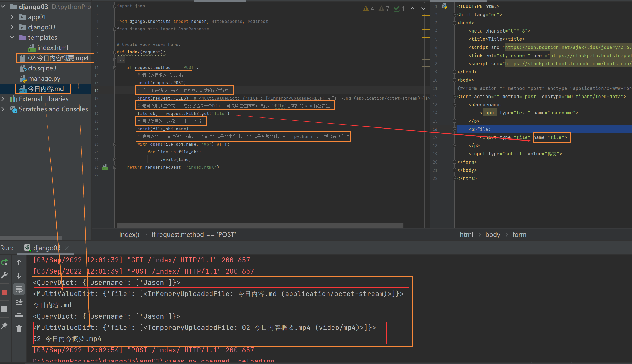
Task: Clear console with the trash icon
Action: tap(19, 328)
